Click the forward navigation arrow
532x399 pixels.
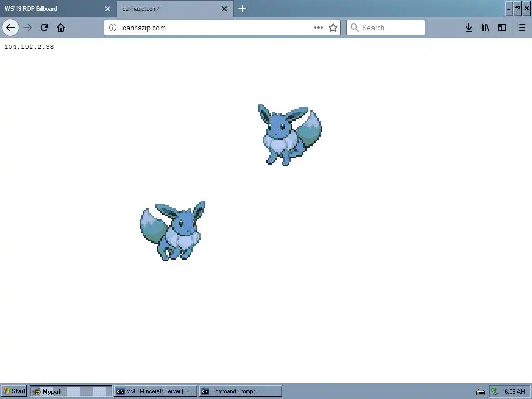point(28,28)
